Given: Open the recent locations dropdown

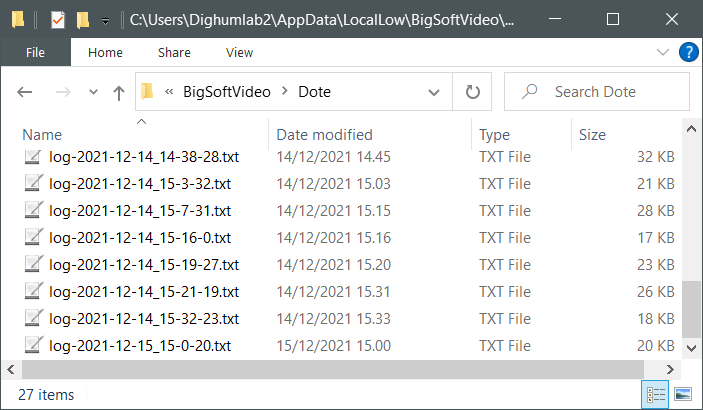Looking at the screenshot, I should click(93, 92).
